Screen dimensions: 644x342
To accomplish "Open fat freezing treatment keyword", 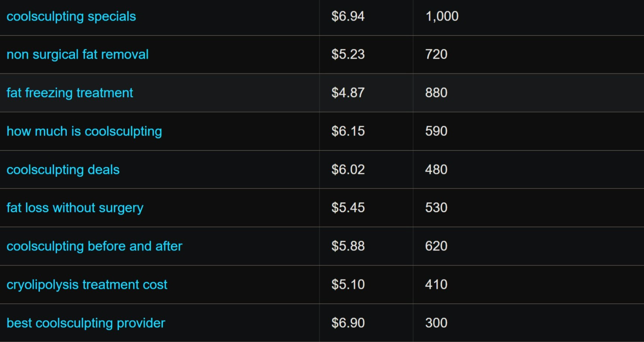I will pyautogui.click(x=70, y=93).
